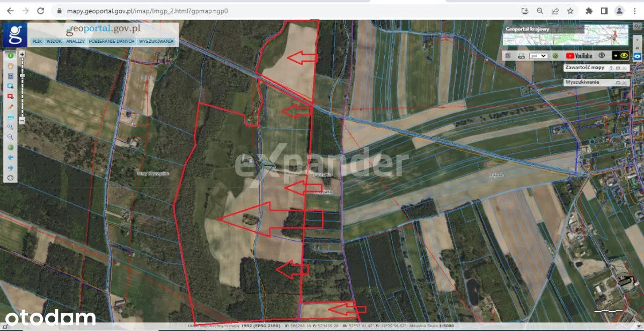The image size is (644, 331).
Task: Open the ANALIZY menu
Action: coord(75,41)
